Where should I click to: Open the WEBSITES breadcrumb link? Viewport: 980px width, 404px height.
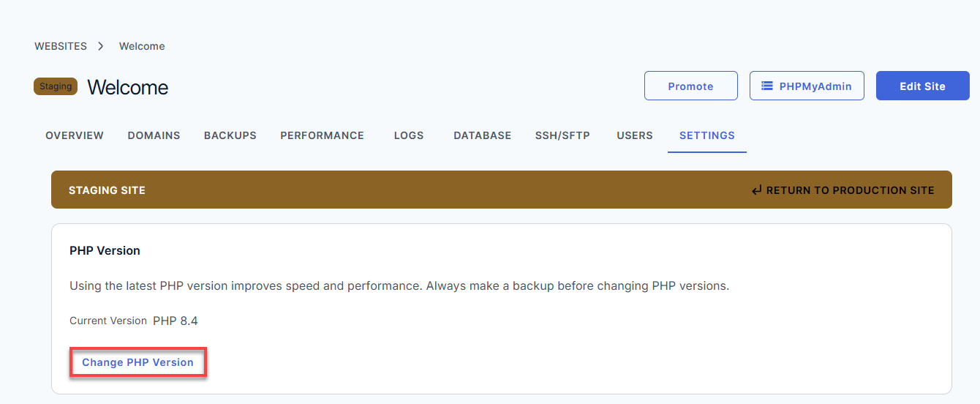pos(61,46)
